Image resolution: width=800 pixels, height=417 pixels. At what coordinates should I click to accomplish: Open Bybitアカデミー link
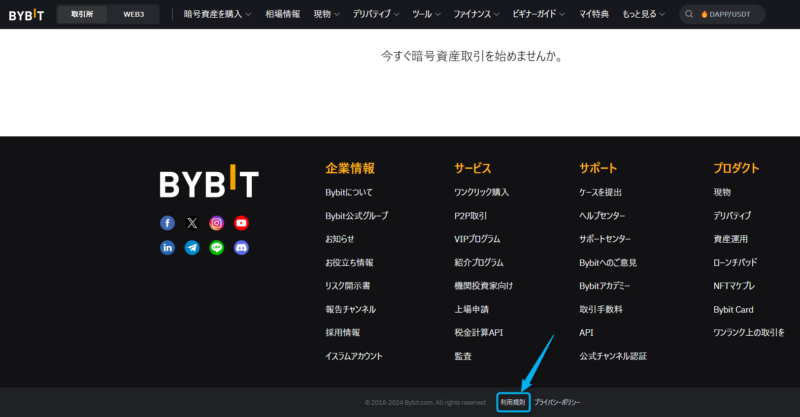pyautogui.click(x=605, y=286)
